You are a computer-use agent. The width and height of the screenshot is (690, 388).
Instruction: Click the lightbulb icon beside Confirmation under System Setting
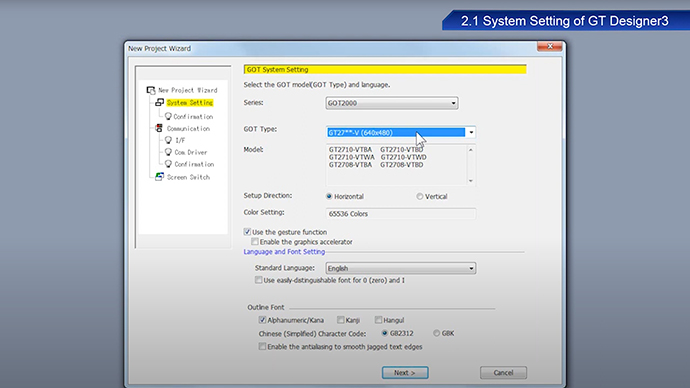(168, 116)
